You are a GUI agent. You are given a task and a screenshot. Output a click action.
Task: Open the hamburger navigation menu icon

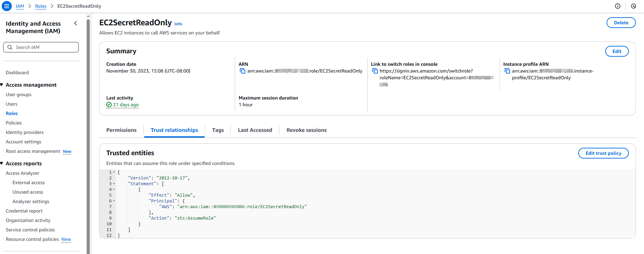pyautogui.click(x=7, y=6)
